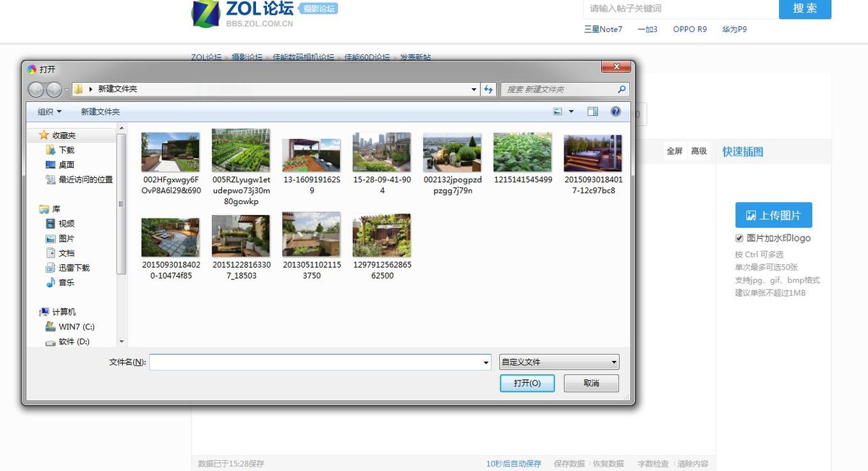
Task: Click 新建文件夹 on the dialog toolbar
Action: pos(101,111)
